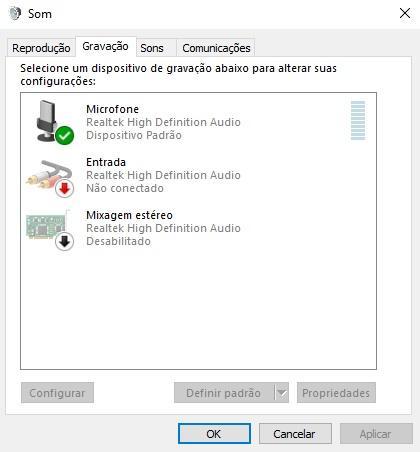
Task: Click the OK button
Action: 214,434
